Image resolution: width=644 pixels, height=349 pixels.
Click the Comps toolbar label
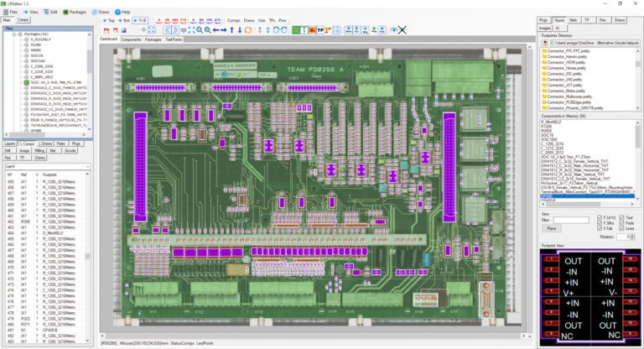point(234,20)
